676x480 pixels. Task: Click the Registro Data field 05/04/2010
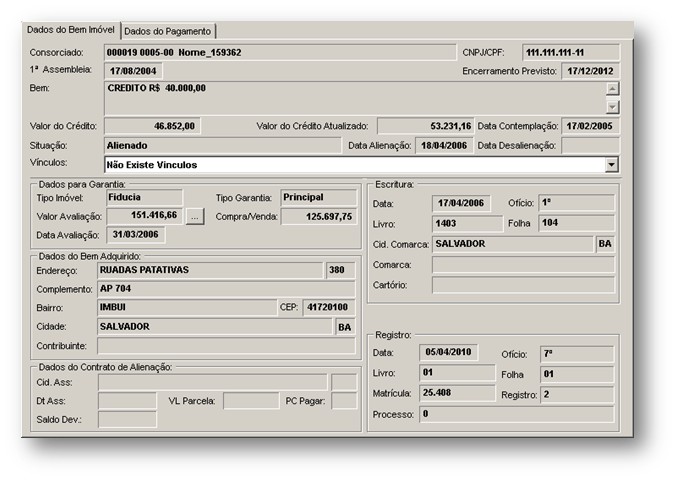click(448, 352)
